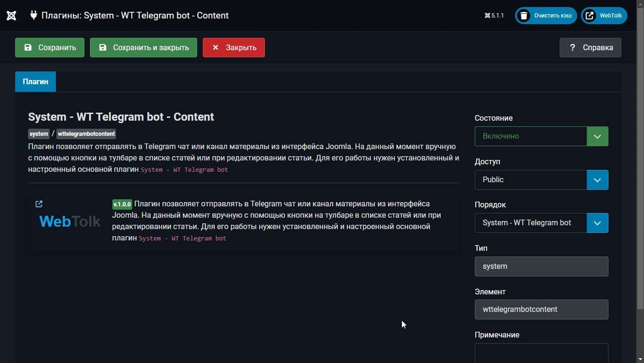Click the X icon in Закрыть button

click(216, 47)
